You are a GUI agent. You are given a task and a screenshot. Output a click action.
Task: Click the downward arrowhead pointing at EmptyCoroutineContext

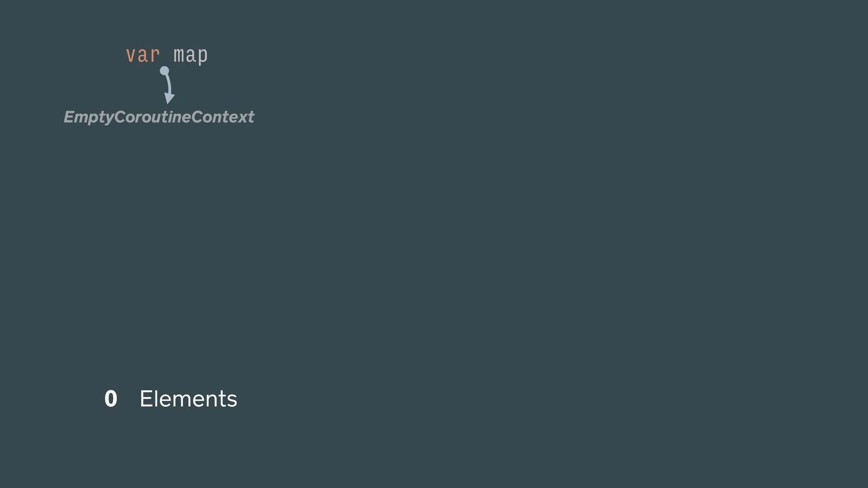click(169, 98)
